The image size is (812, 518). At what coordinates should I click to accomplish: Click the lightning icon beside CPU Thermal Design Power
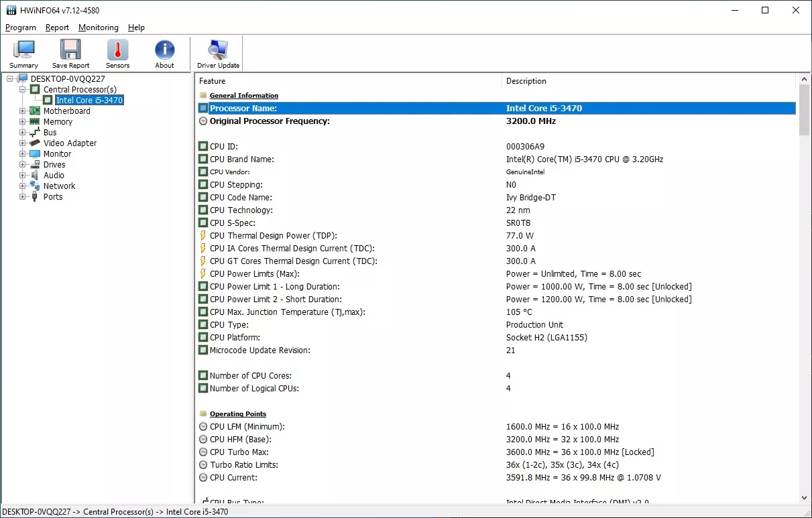tap(203, 236)
